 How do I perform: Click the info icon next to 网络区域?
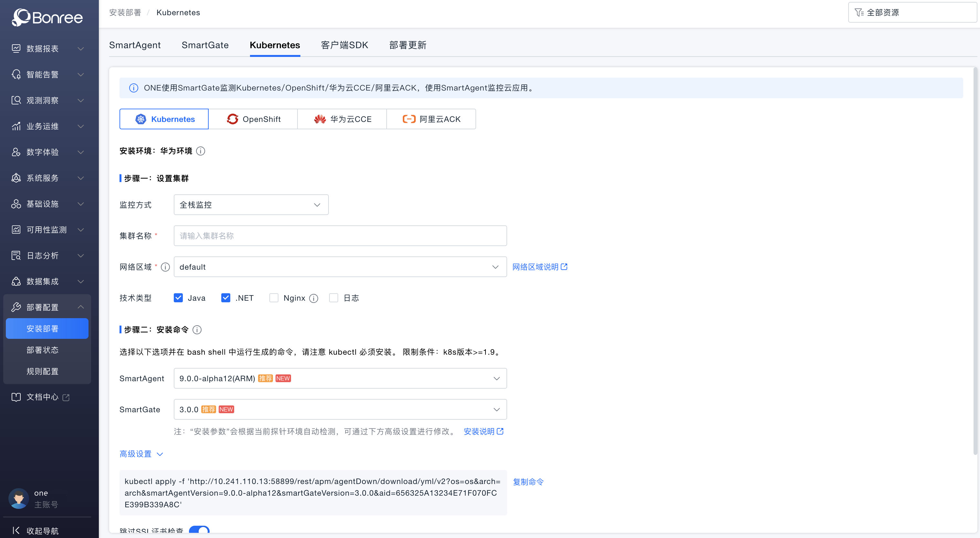click(165, 267)
